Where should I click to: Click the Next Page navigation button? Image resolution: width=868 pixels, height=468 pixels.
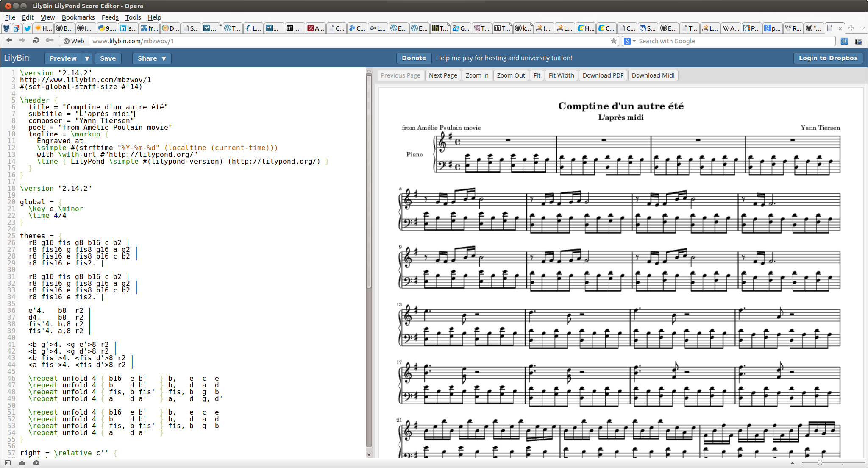point(443,75)
